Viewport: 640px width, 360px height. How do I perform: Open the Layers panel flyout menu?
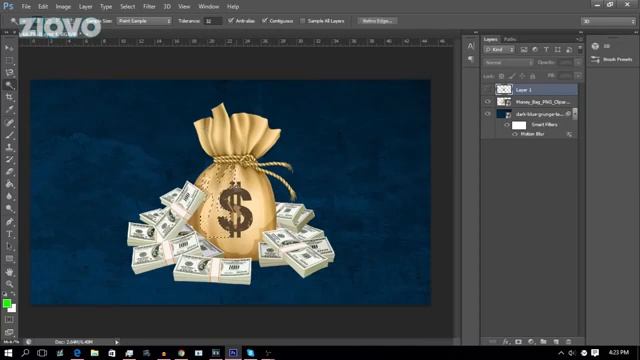(579, 39)
